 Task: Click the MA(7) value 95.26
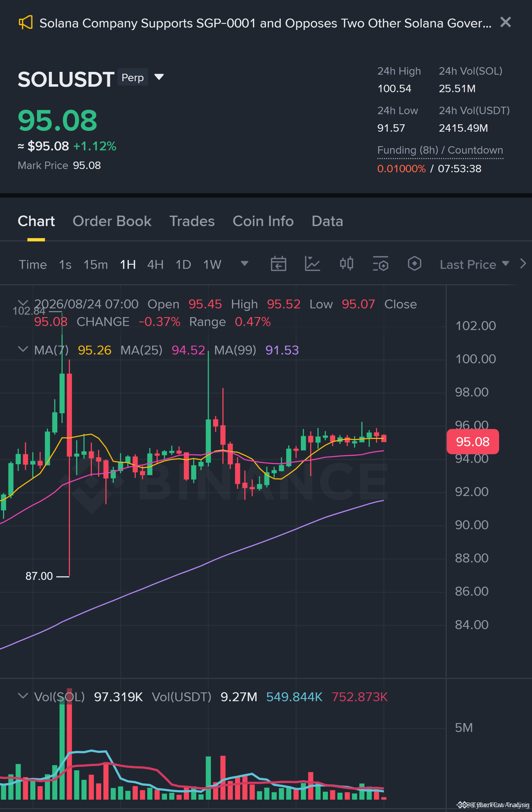pos(94,350)
